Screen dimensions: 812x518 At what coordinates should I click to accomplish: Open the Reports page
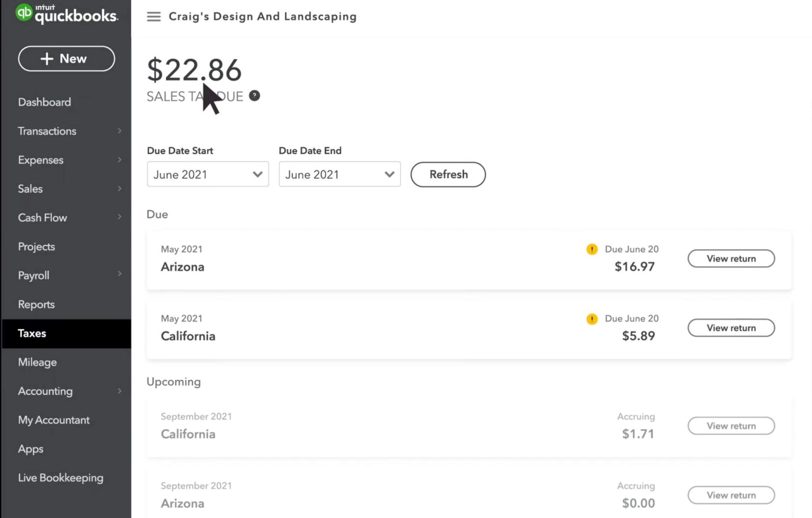click(x=36, y=304)
